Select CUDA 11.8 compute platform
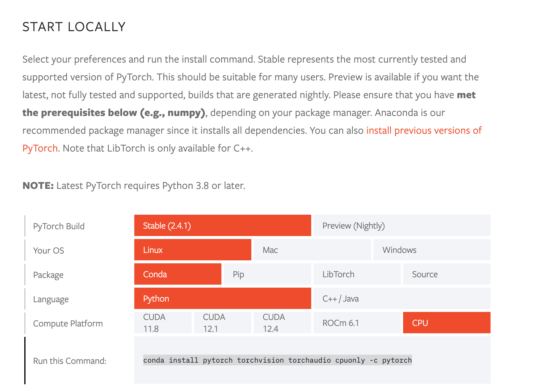543x392 pixels. 163,323
